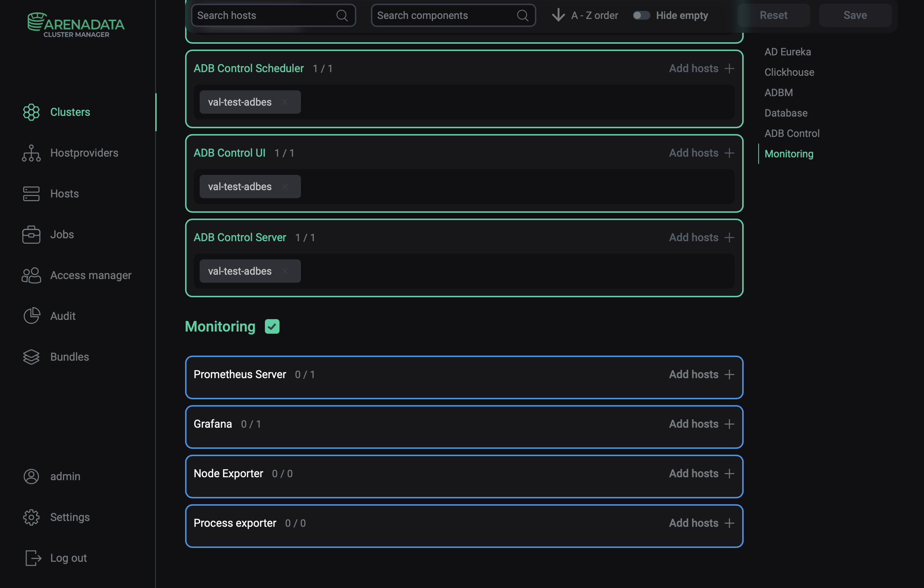Switch to Database in the right navigation
Screen dimensions: 924x588
(x=786, y=113)
